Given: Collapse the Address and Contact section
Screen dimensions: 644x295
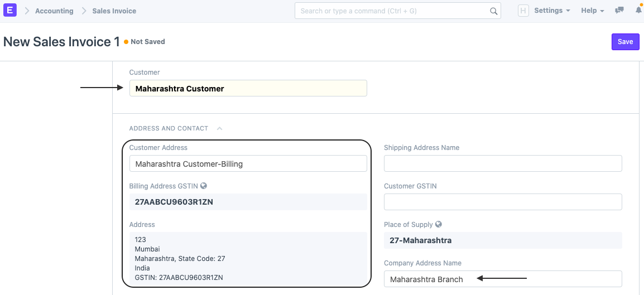Looking at the screenshot, I should [219, 128].
